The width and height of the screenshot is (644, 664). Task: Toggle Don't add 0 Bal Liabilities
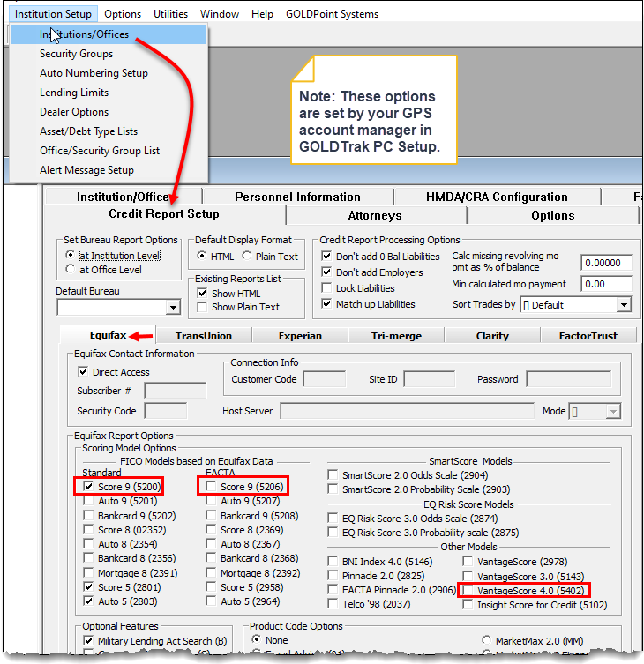click(326, 257)
